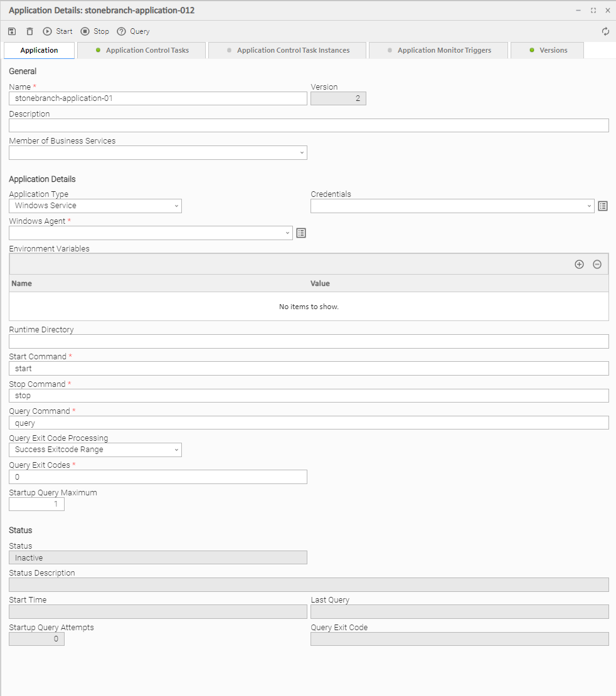The height and width of the screenshot is (696, 616).
Task: Switch to Application Control Tasks tab
Action: coord(142,51)
